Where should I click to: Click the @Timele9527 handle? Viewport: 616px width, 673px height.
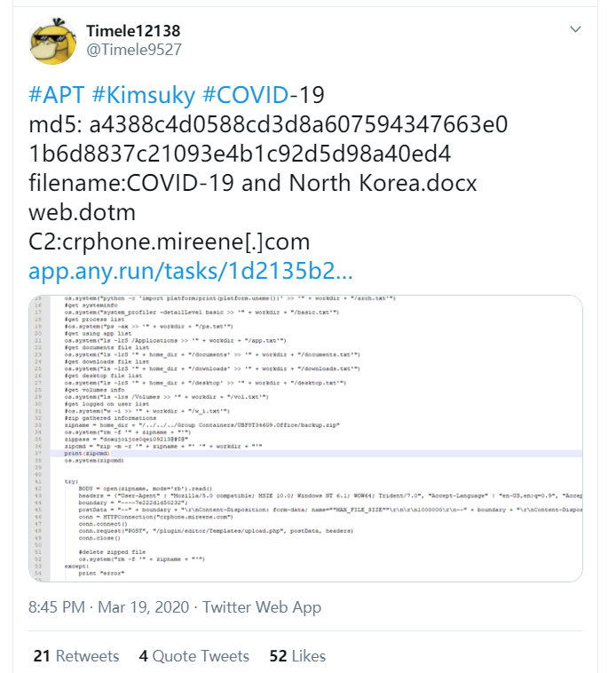click(x=134, y=51)
